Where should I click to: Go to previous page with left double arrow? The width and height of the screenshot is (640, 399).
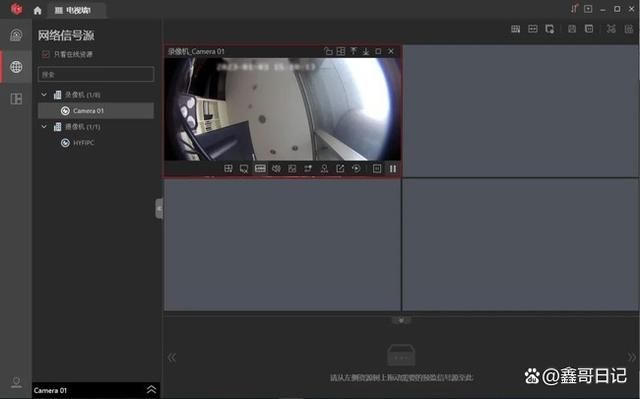(172, 358)
